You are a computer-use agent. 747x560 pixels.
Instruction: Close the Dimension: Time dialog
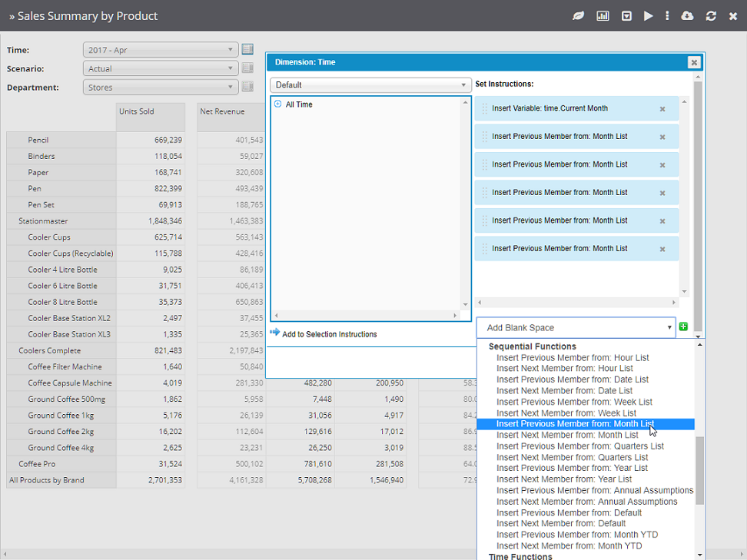tap(694, 63)
